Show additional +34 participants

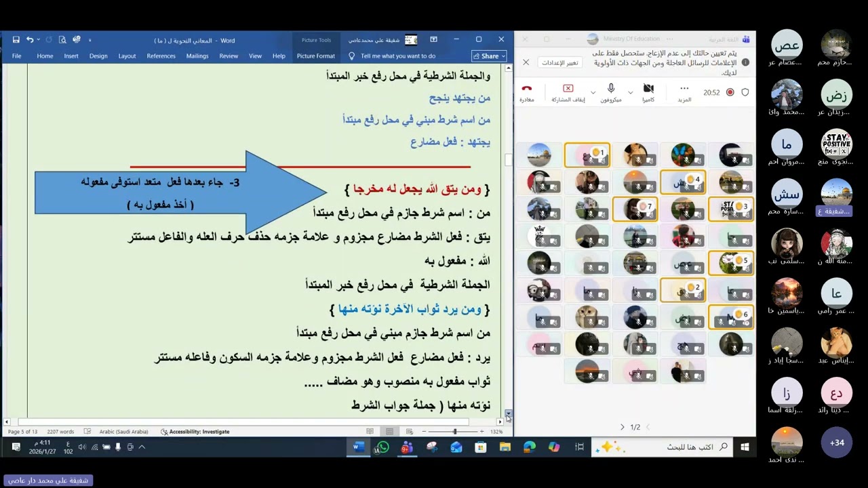click(837, 443)
